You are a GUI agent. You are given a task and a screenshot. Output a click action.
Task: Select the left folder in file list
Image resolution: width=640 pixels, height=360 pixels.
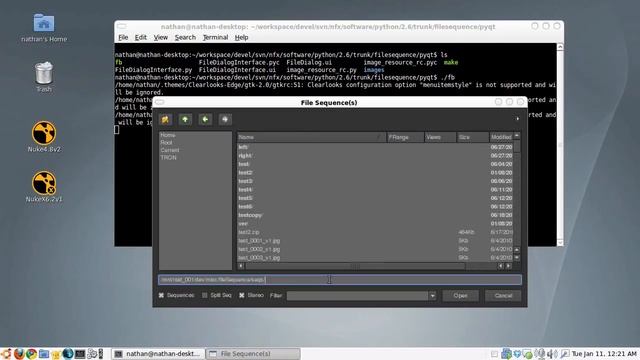click(x=375, y=147)
